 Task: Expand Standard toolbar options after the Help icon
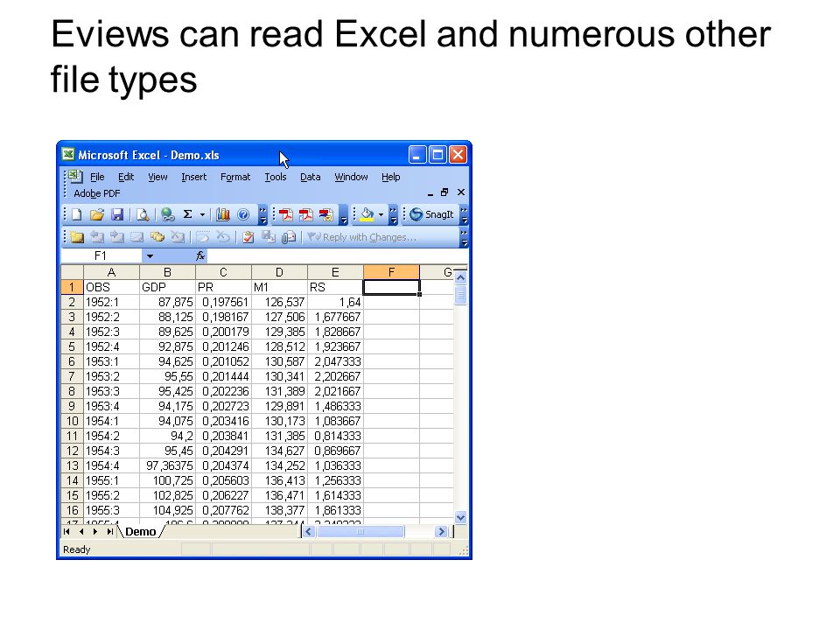click(263, 215)
